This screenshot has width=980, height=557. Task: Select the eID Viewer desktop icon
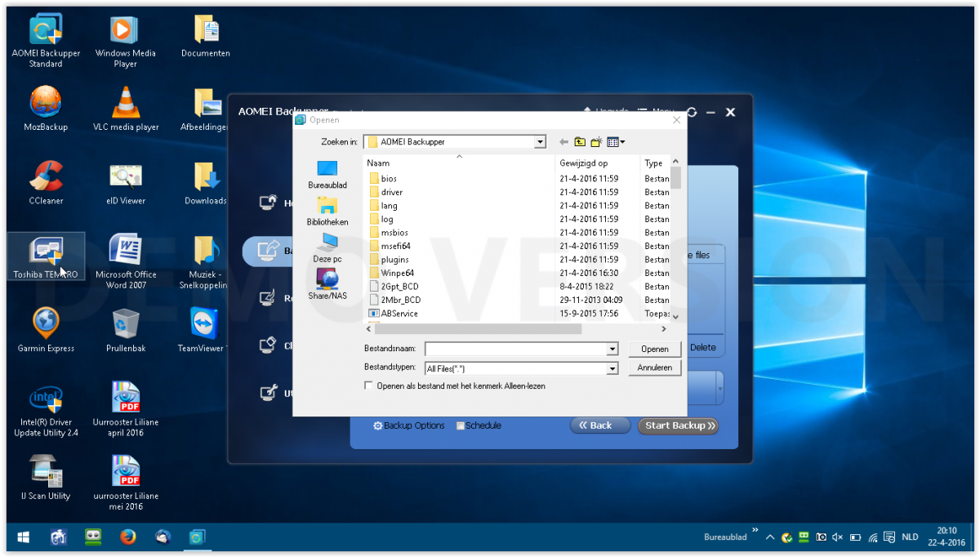125,183
